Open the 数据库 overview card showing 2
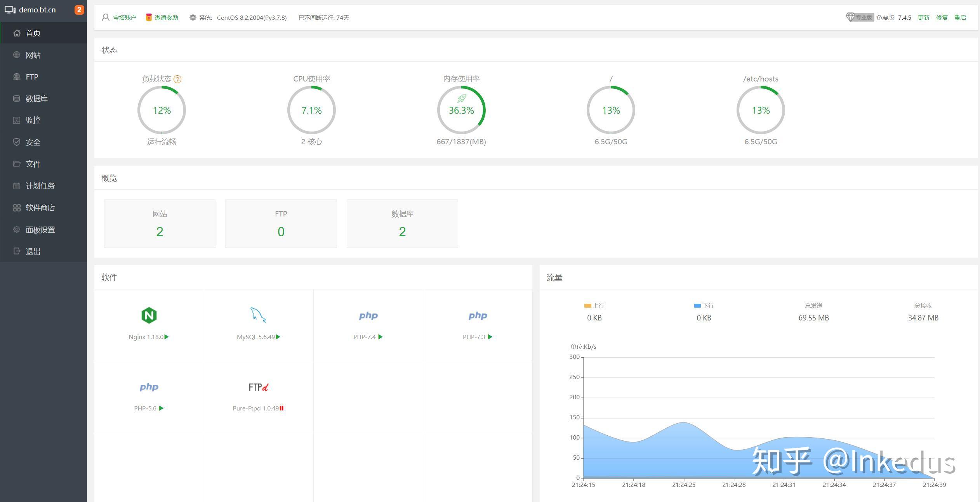Viewport: 980px width, 502px height. tap(402, 223)
